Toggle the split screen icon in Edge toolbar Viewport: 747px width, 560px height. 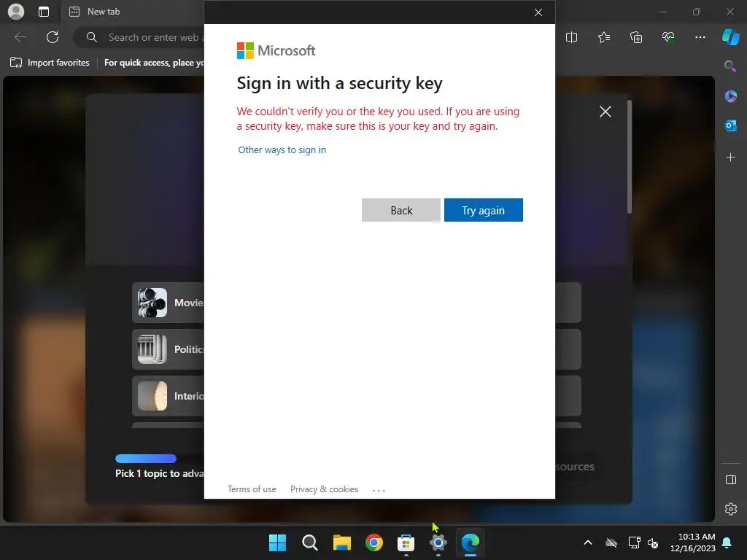(x=571, y=37)
